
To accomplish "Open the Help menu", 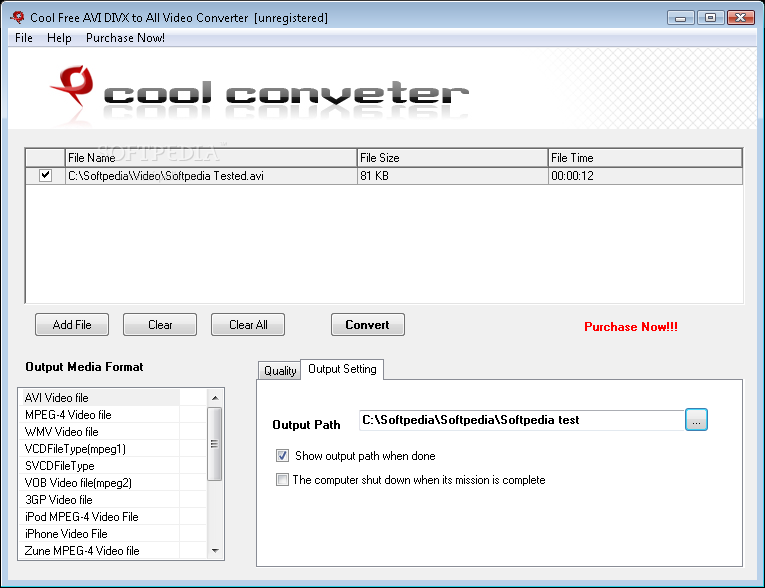I will [59, 38].
